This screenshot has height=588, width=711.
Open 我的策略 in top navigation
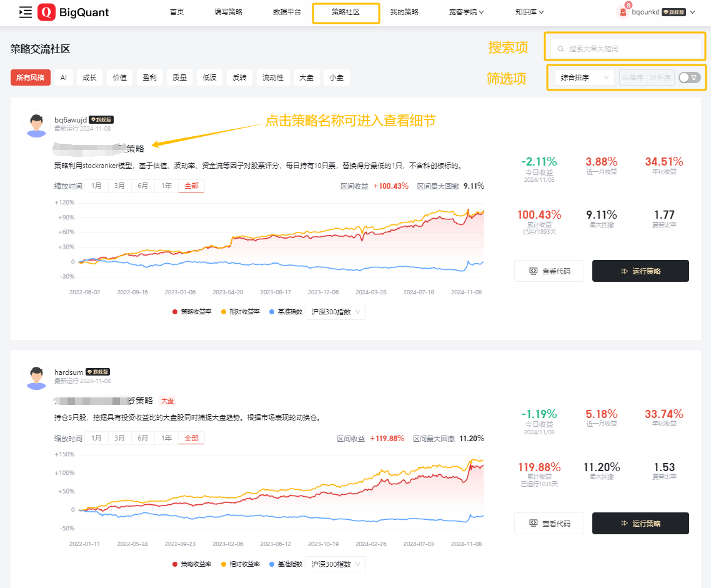point(404,12)
